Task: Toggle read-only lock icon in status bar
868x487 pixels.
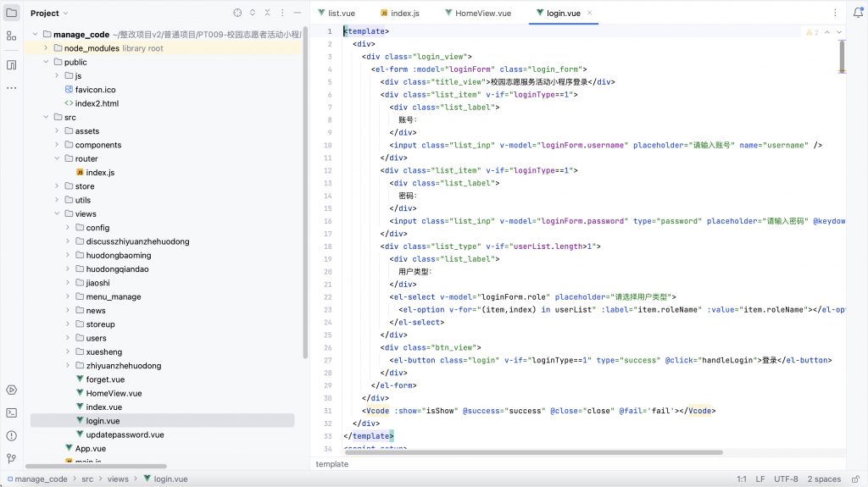Action: click(x=856, y=479)
